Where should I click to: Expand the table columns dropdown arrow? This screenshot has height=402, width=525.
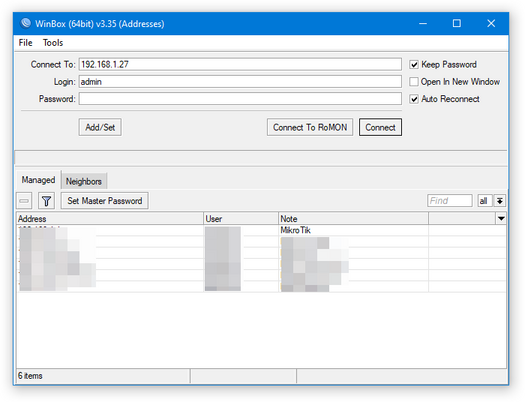(x=501, y=219)
